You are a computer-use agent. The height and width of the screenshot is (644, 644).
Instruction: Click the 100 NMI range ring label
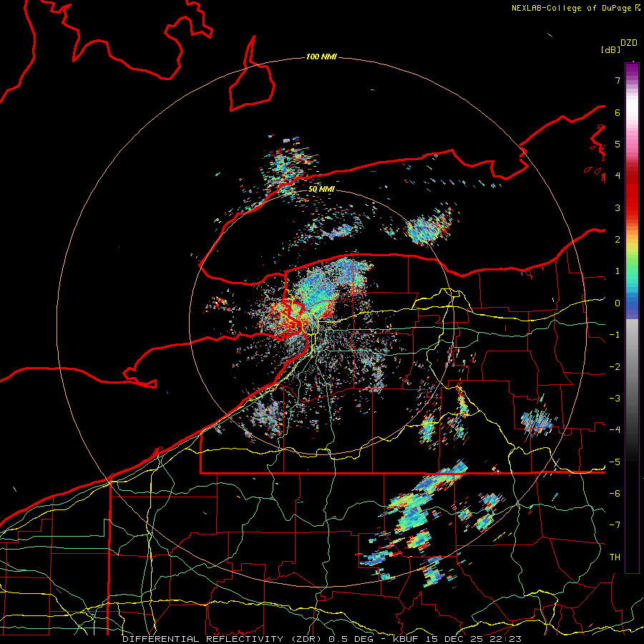click(x=321, y=57)
